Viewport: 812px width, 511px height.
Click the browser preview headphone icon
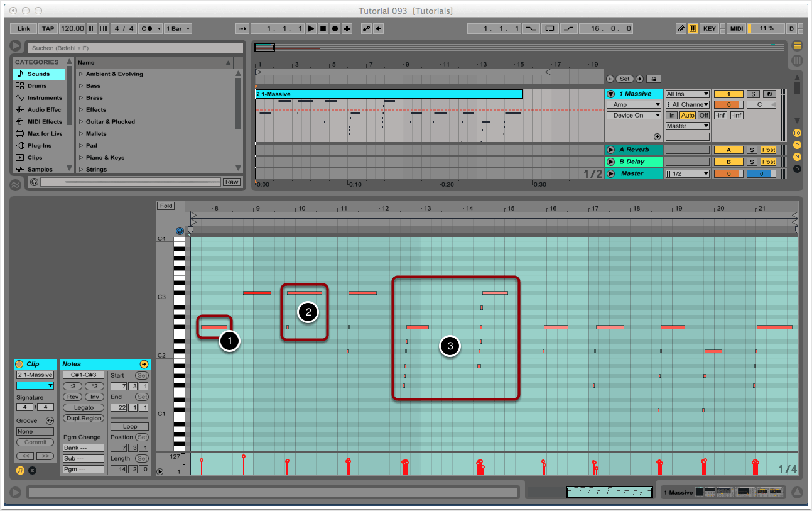(34, 182)
